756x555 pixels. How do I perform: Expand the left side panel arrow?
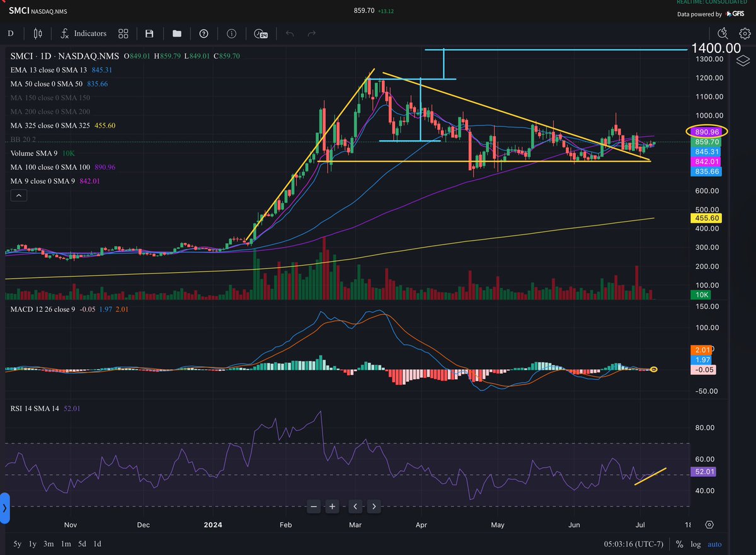click(4, 507)
